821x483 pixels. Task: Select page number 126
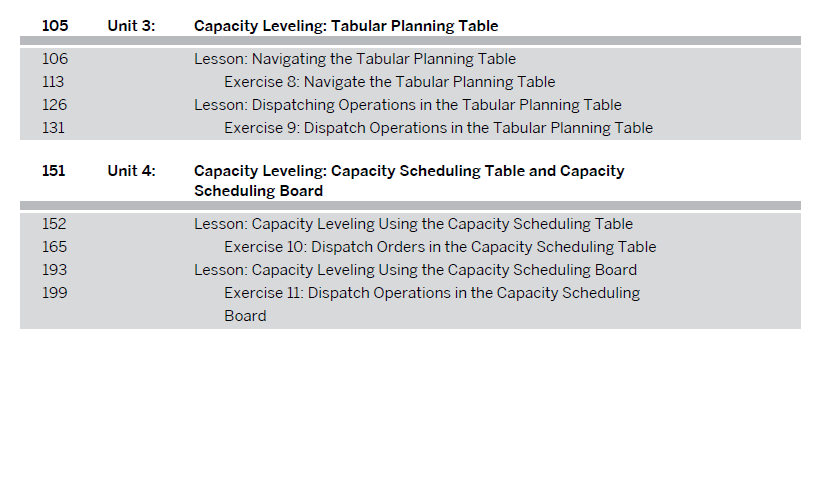[x=54, y=105]
